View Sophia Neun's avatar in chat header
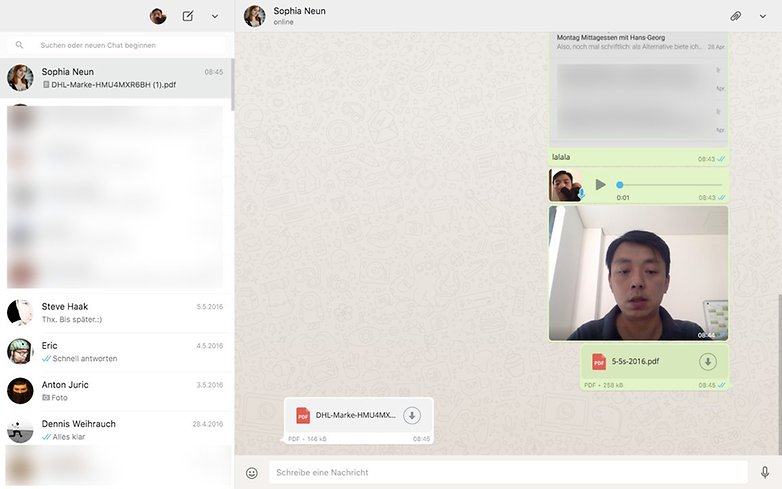Viewport: 782px width, 489px height. [254, 16]
